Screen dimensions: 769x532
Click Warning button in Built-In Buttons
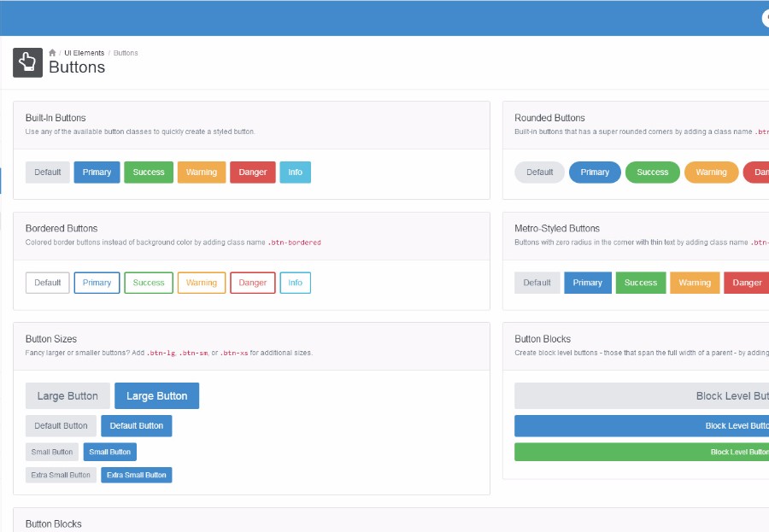[202, 172]
